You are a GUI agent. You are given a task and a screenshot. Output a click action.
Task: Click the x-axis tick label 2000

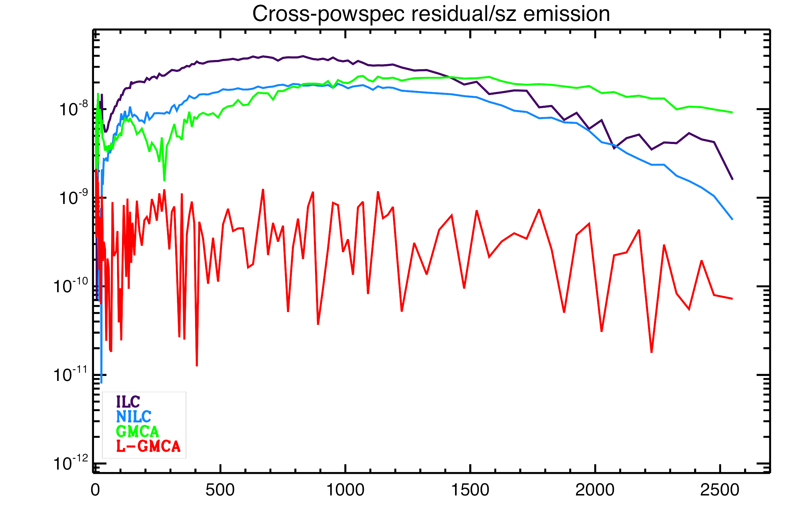[x=595, y=490]
